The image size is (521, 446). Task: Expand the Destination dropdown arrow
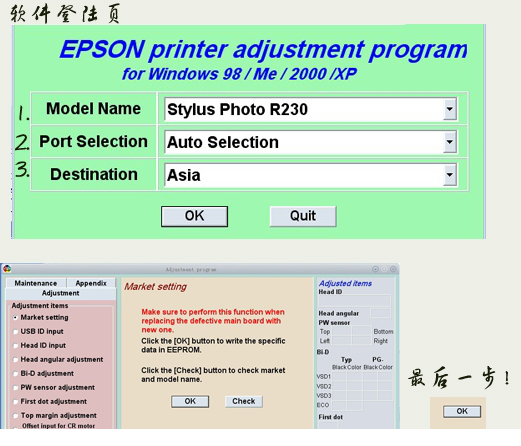coord(450,175)
